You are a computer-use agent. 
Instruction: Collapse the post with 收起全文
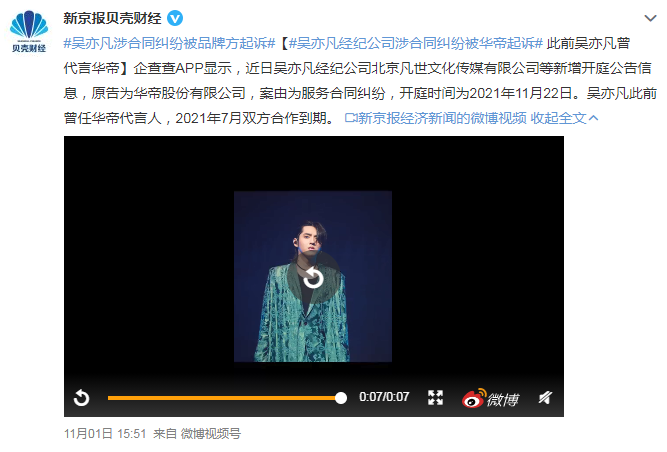559,118
